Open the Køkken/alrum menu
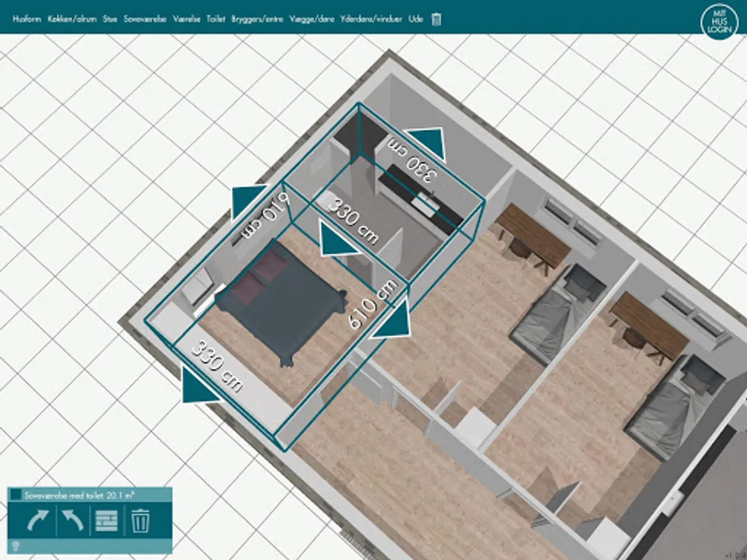The height and width of the screenshot is (560, 747). point(72,19)
